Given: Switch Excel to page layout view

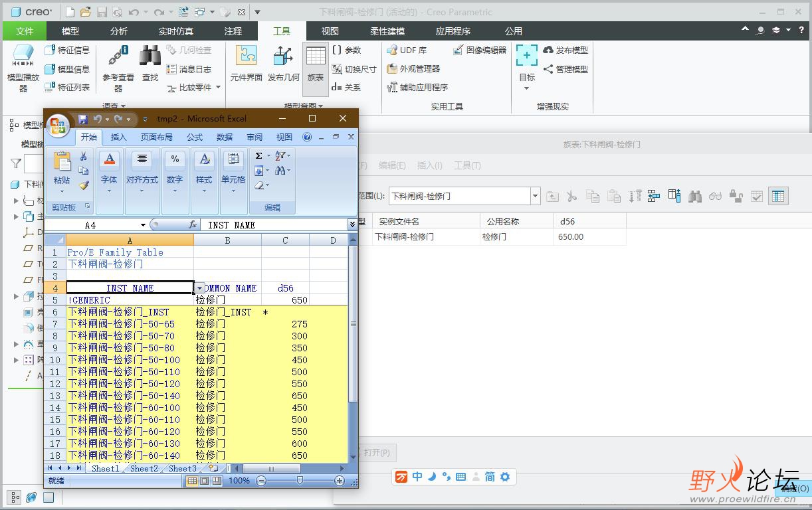Looking at the screenshot, I should point(205,481).
